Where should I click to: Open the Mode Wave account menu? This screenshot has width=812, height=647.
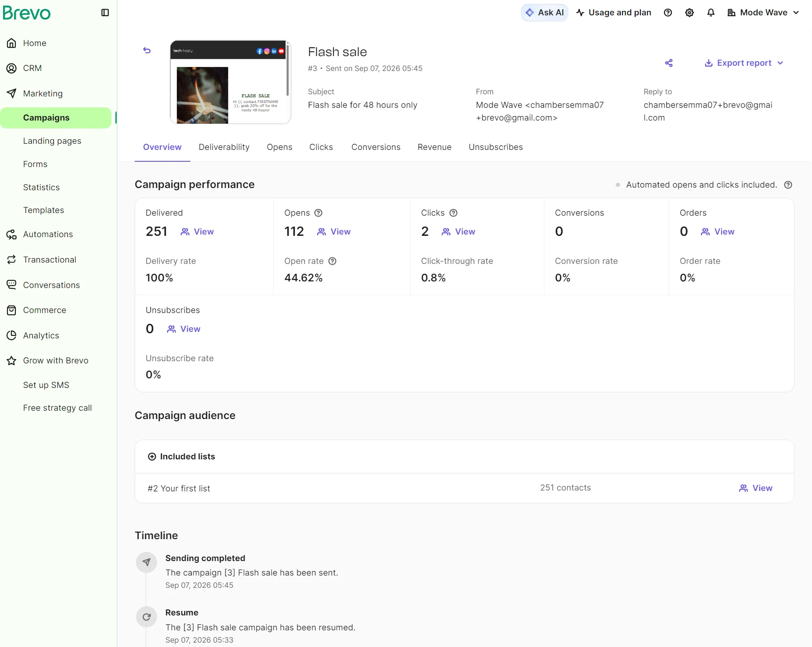point(763,13)
